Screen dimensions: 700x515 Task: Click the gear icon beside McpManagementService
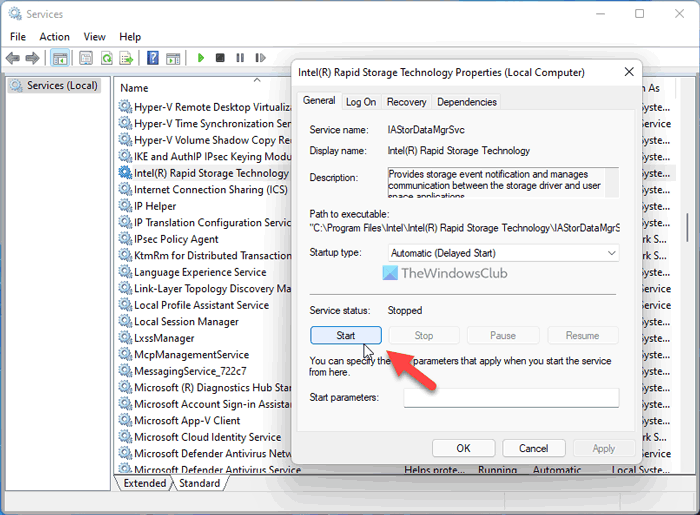pos(125,354)
